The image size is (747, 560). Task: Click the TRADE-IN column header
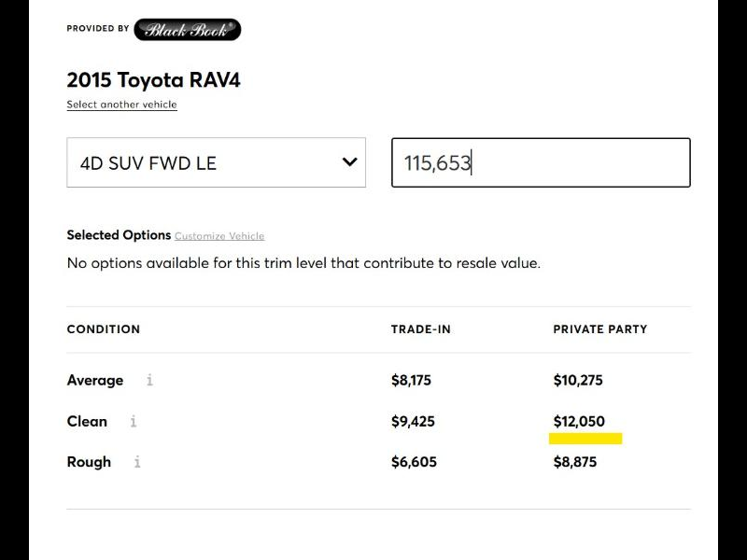click(420, 329)
